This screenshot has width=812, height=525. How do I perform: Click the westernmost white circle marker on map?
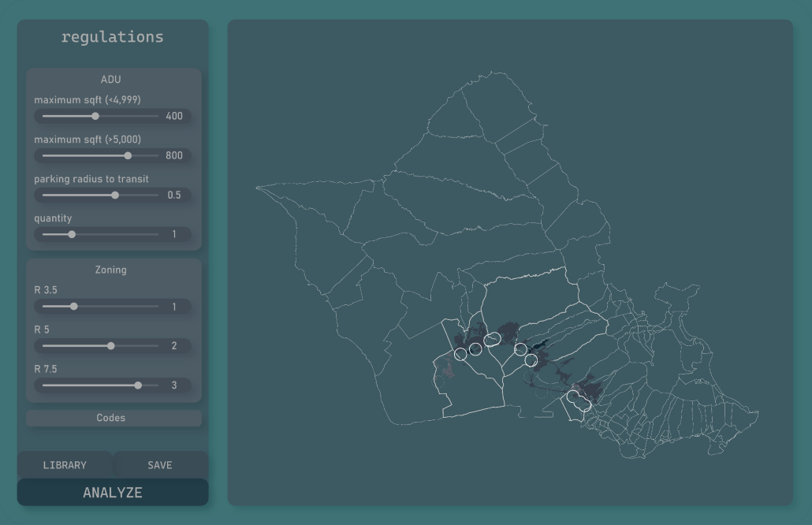coord(460,354)
